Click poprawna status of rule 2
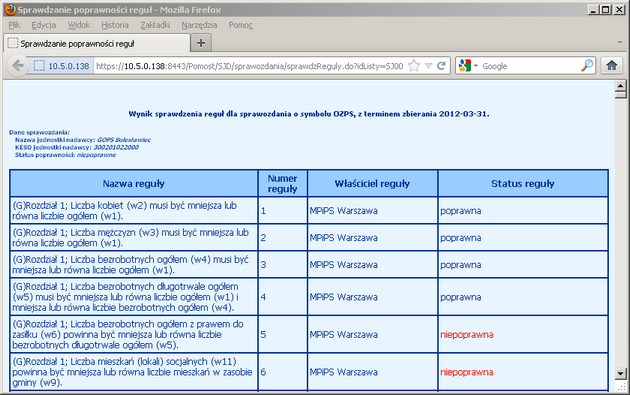Screen dimensions: 630x395 click(x=460, y=237)
